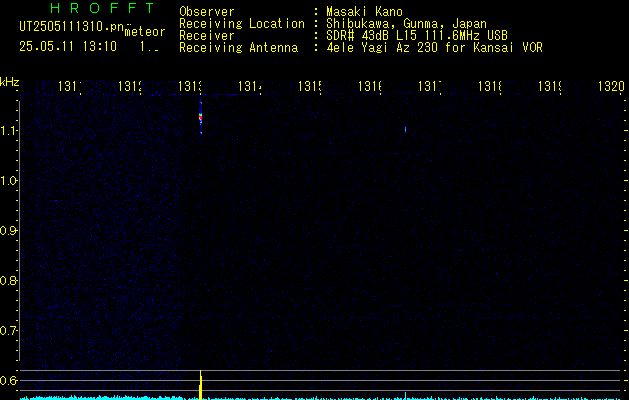Click '4ele Yagi Az 230 for Kansai VOR'
Screen dimensions: 629x400
pyautogui.click(x=434, y=48)
